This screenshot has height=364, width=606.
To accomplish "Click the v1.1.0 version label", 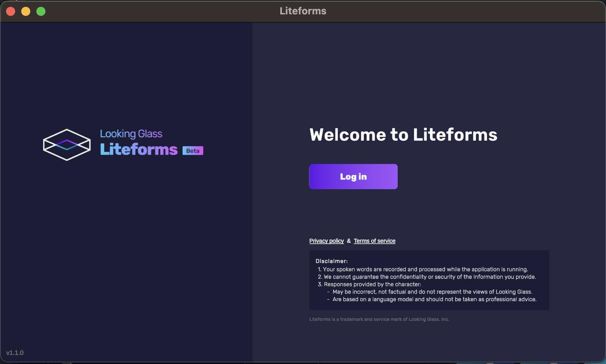I will (x=15, y=353).
